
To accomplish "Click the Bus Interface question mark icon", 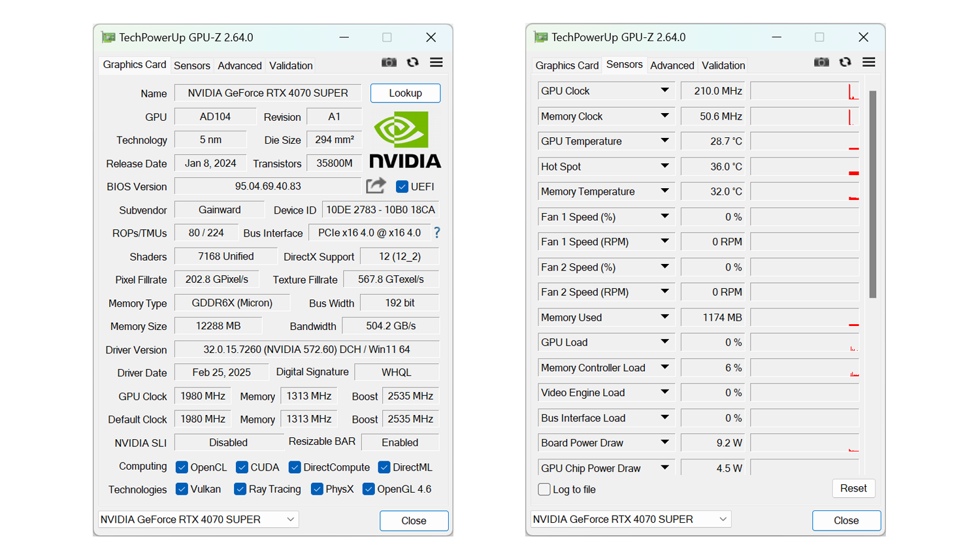I will point(437,233).
